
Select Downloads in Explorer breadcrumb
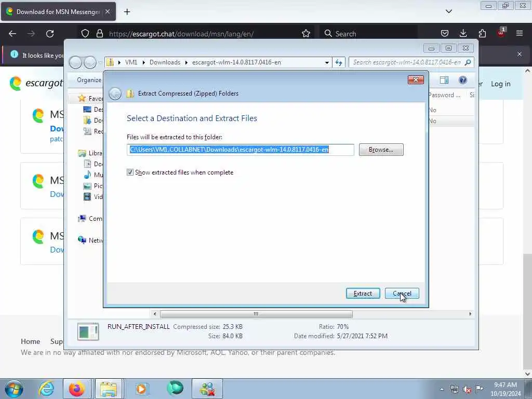coord(165,62)
